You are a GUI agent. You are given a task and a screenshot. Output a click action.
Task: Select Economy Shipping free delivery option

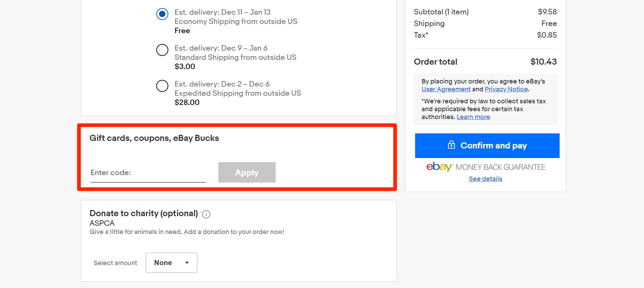tap(162, 14)
